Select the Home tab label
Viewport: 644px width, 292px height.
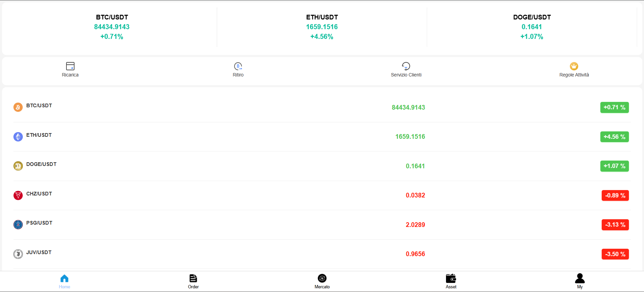[64, 287]
